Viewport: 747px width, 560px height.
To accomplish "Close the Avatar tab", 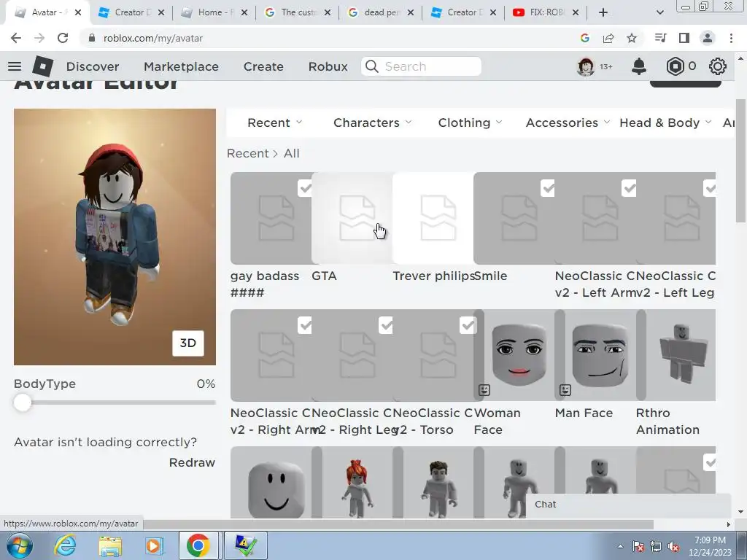I will (78, 12).
